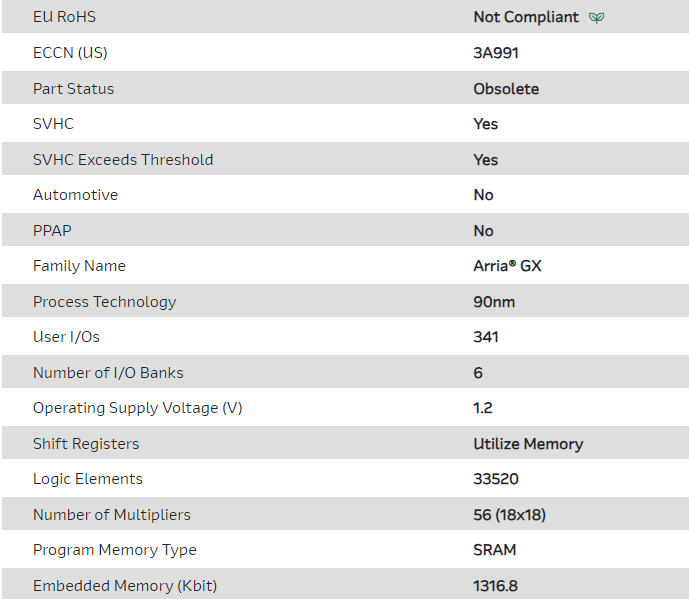Click the Obsolete part status value
The height and width of the screenshot is (599, 689).
(x=506, y=89)
